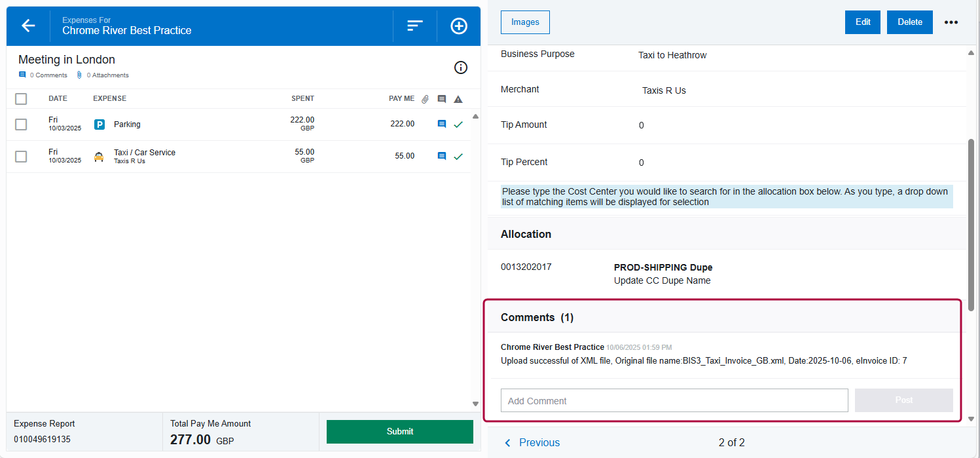This screenshot has width=980, height=458.
Task: Select the Taxi / Car Service row checkbox
Action: (20, 156)
